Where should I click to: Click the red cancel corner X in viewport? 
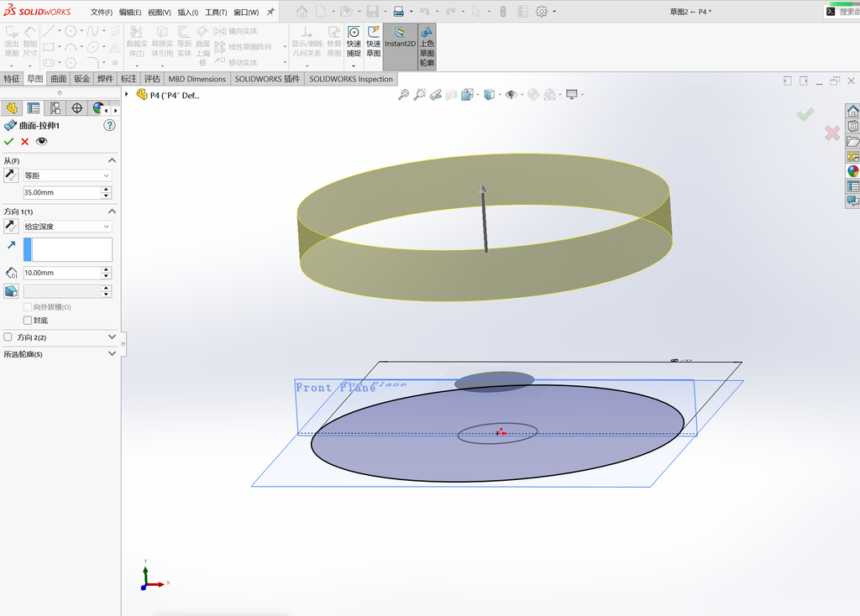tap(832, 133)
